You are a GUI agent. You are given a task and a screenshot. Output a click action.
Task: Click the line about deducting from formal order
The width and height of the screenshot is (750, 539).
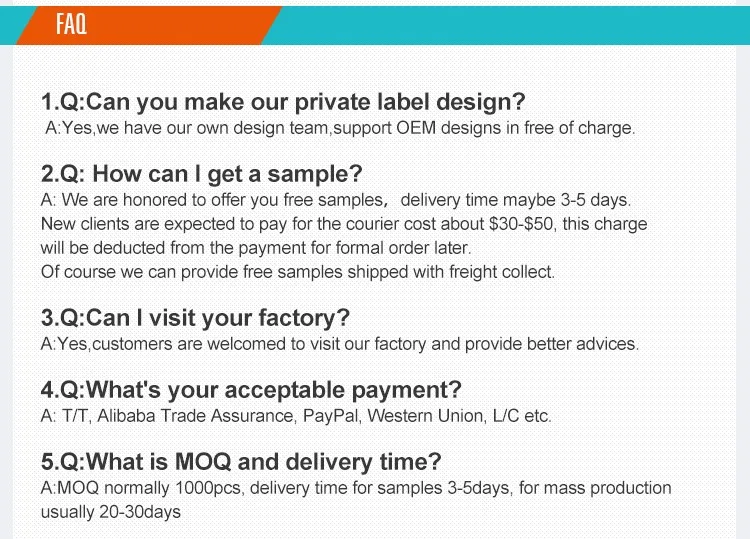[x=255, y=247]
